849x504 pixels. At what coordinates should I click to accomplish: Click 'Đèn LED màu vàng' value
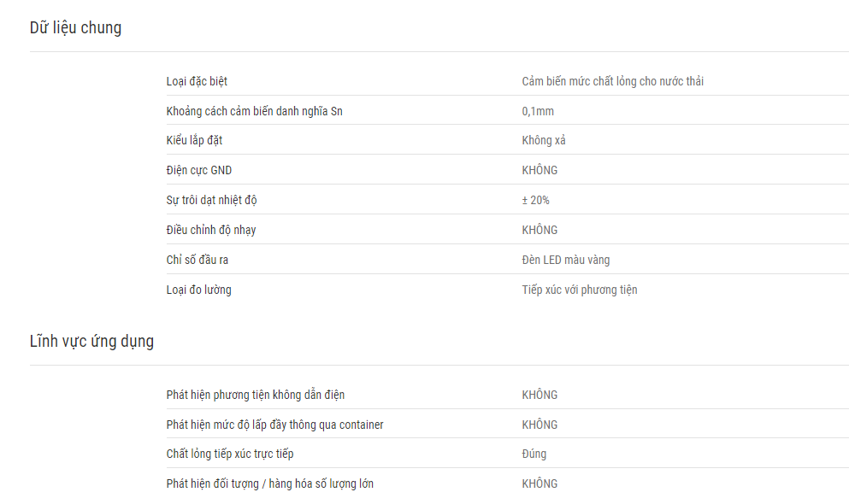(566, 260)
